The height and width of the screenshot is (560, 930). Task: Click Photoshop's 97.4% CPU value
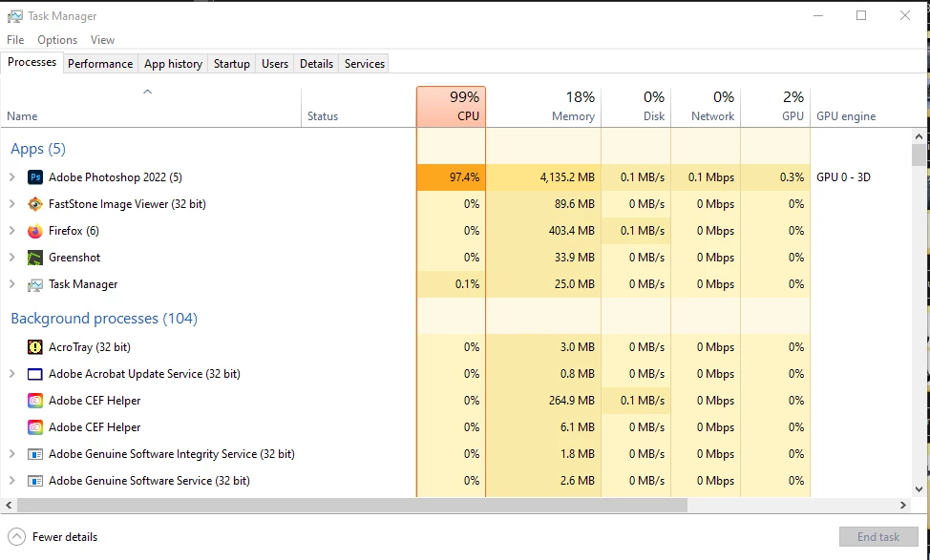464,177
